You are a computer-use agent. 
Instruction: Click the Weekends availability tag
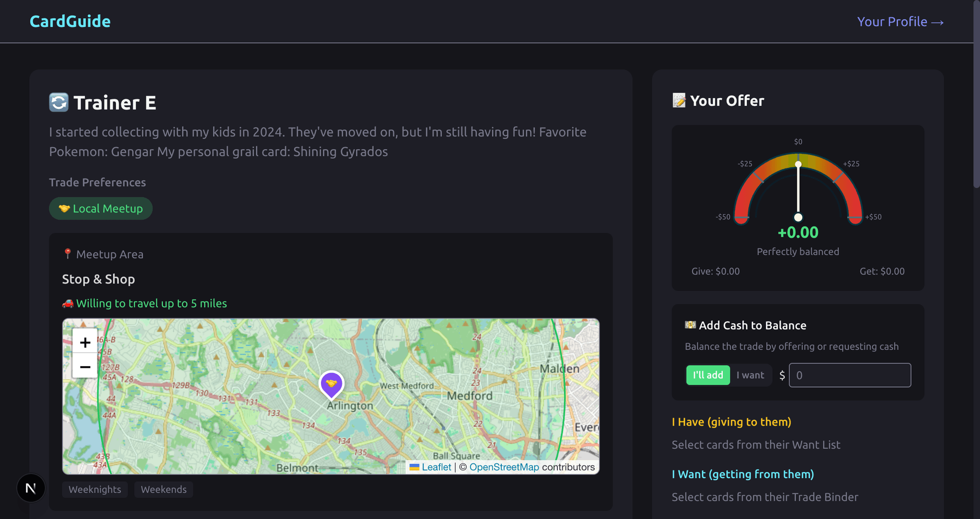click(163, 489)
